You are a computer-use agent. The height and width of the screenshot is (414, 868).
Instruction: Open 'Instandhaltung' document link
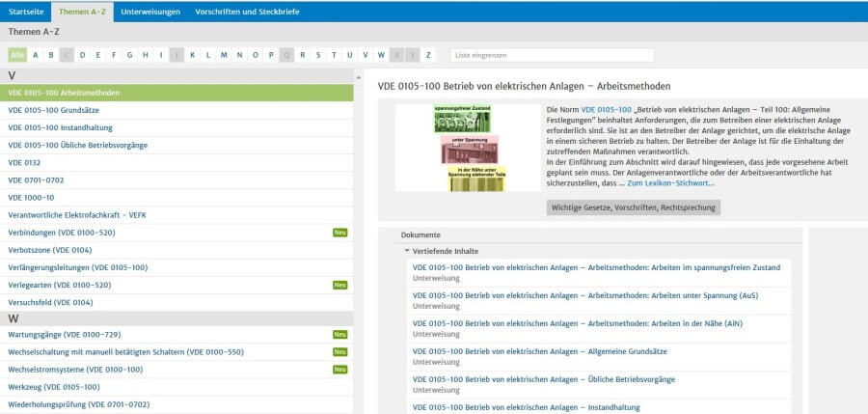click(x=526, y=408)
